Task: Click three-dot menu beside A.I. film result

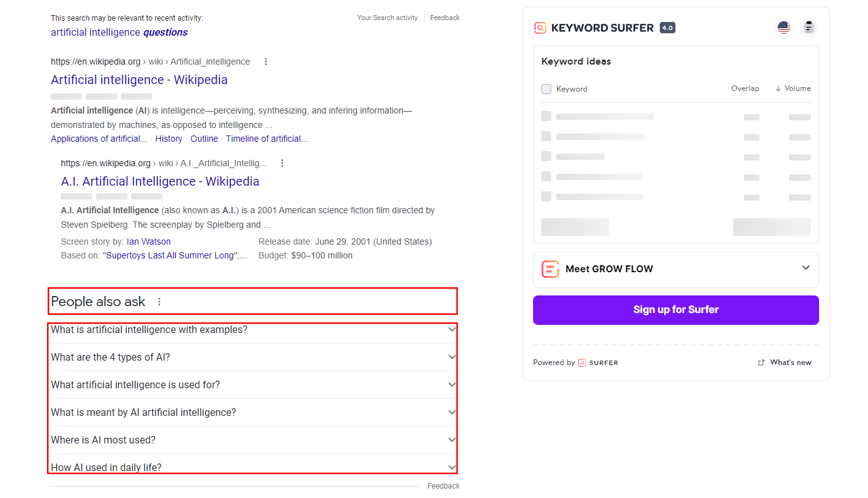Action: [282, 163]
